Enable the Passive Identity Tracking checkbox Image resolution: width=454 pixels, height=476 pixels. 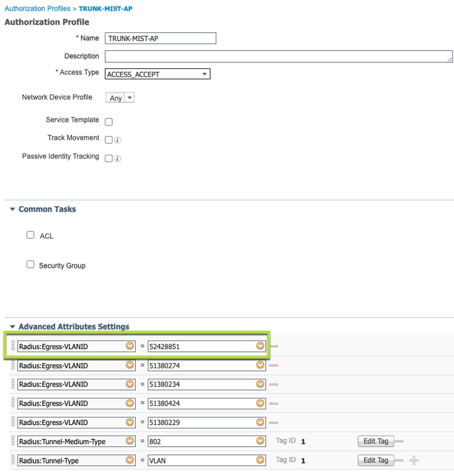coord(109,158)
